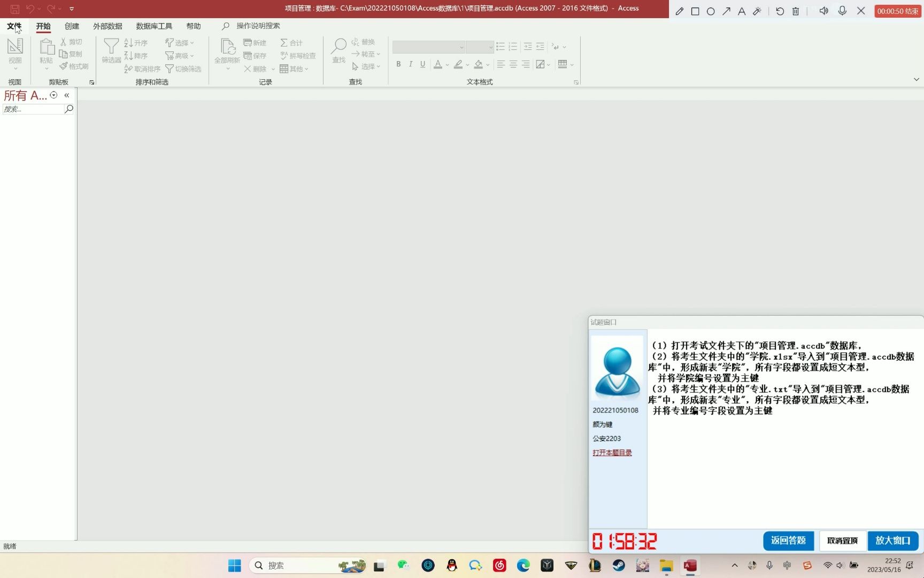Switch to the 创建 ribbon tab
The width and height of the screenshot is (924, 578).
71,26
